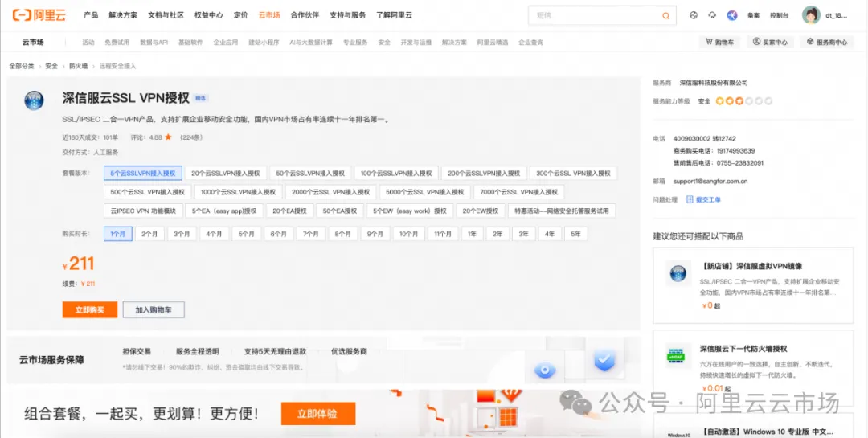Click the 深信服虚拟VPN镜像 product icon
The height and width of the screenshot is (438, 868).
pos(678,273)
